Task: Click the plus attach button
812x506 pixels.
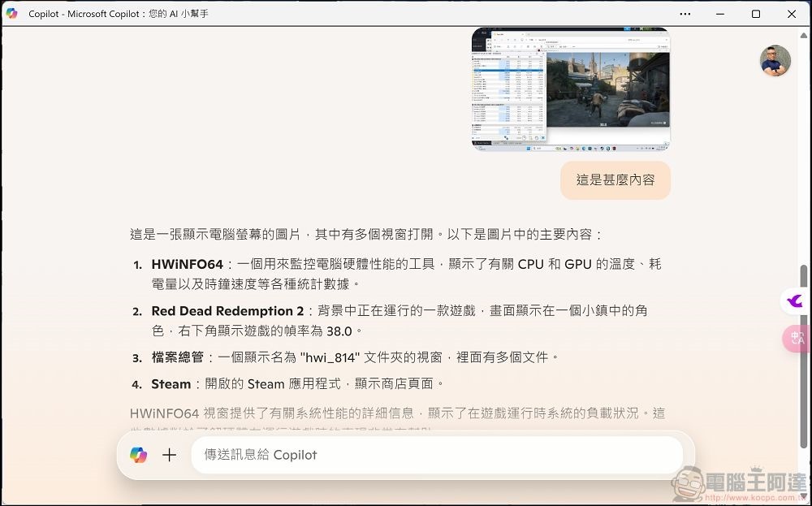Action: click(x=170, y=455)
